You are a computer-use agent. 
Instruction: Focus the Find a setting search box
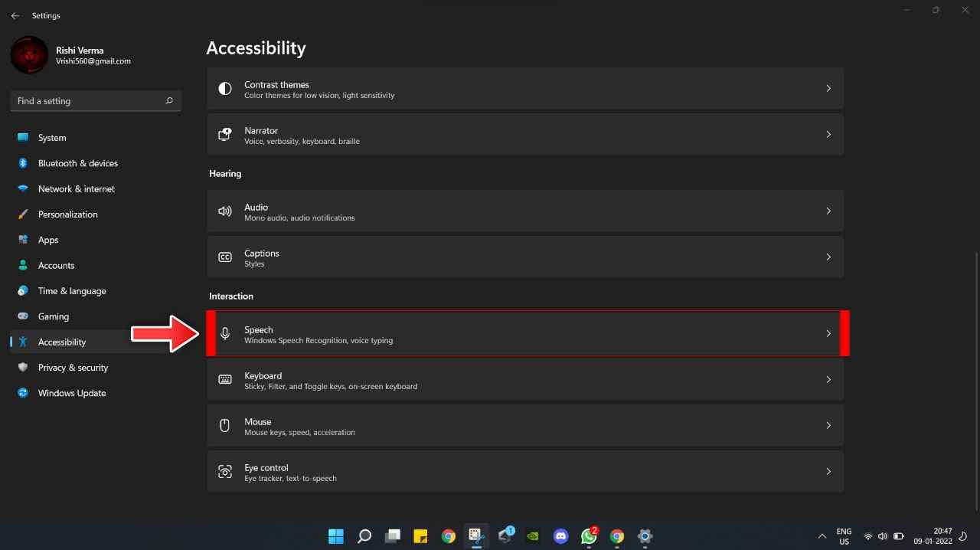(x=96, y=101)
